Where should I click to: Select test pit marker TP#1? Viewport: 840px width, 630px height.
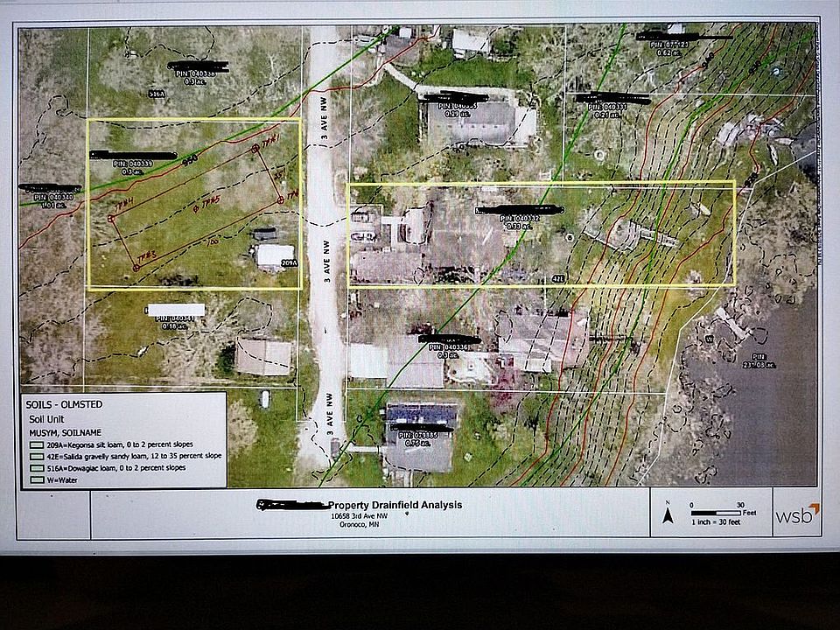[x=256, y=147]
